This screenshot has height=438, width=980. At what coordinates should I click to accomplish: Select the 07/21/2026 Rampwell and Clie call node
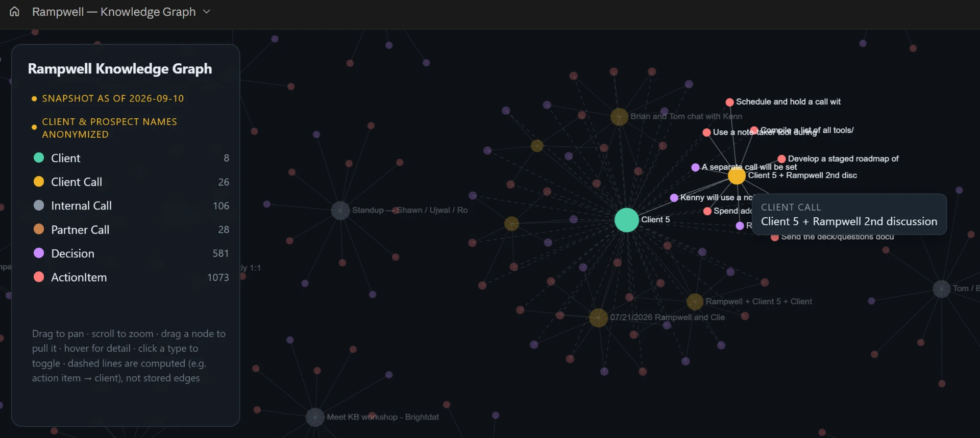tap(598, 318)
